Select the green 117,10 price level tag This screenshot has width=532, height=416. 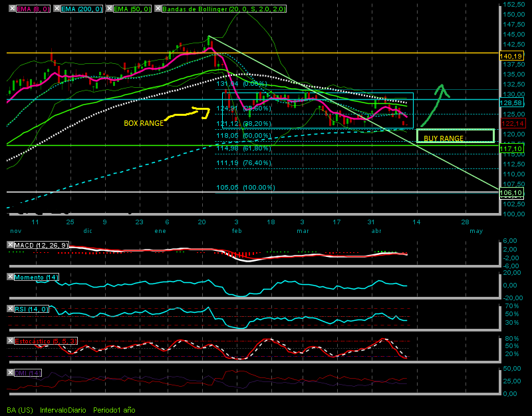[511, 148]
